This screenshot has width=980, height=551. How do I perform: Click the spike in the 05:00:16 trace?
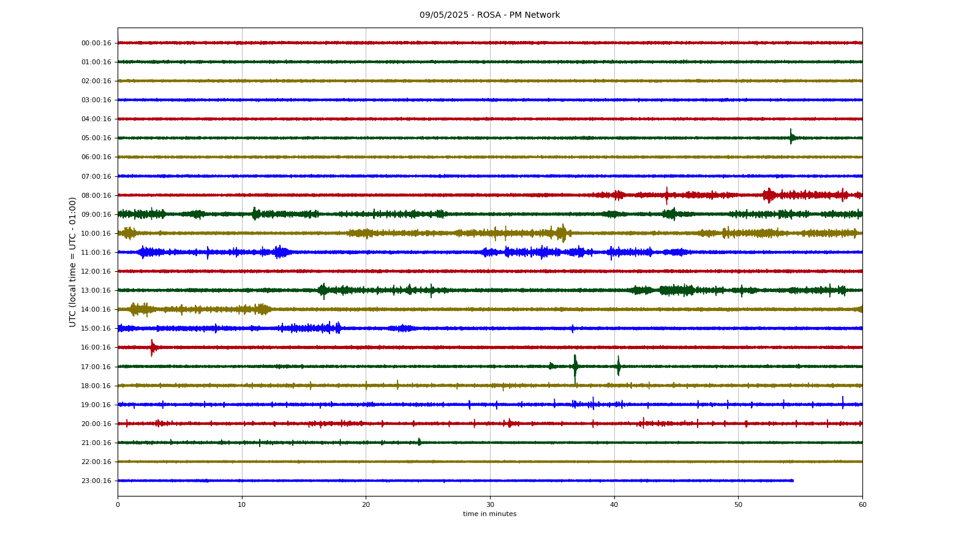(x=791, y=137)
